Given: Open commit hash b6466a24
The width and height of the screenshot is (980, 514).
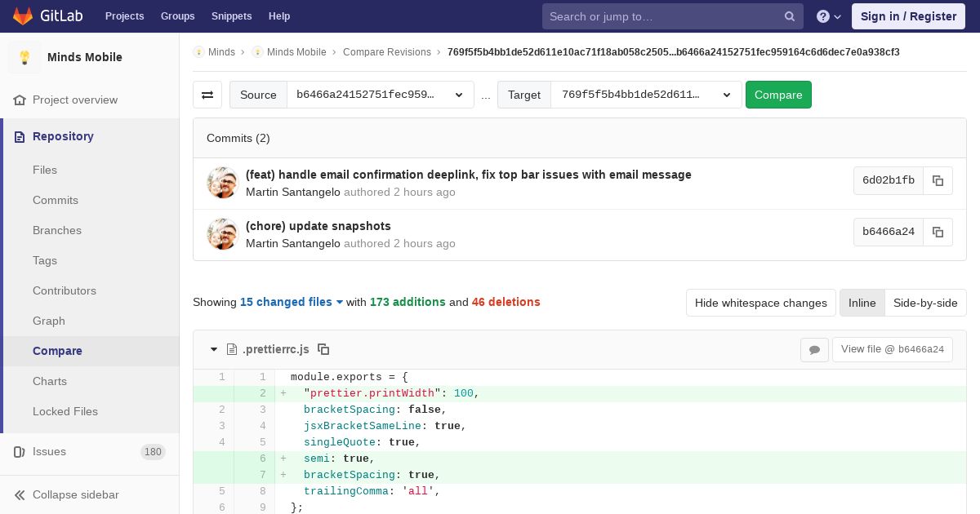Looking at the screenshot, I should pos(889,232).
